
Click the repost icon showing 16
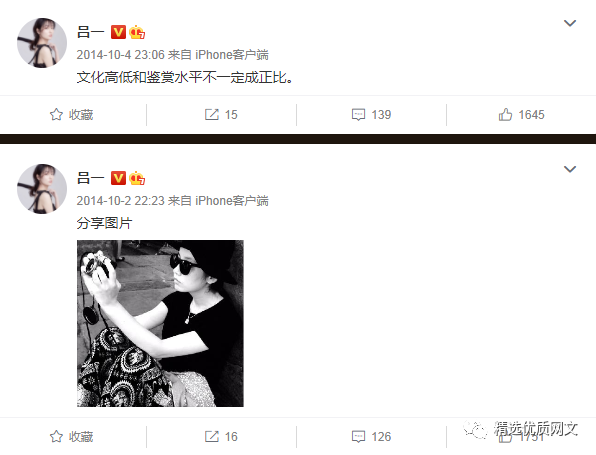(212, 436)
